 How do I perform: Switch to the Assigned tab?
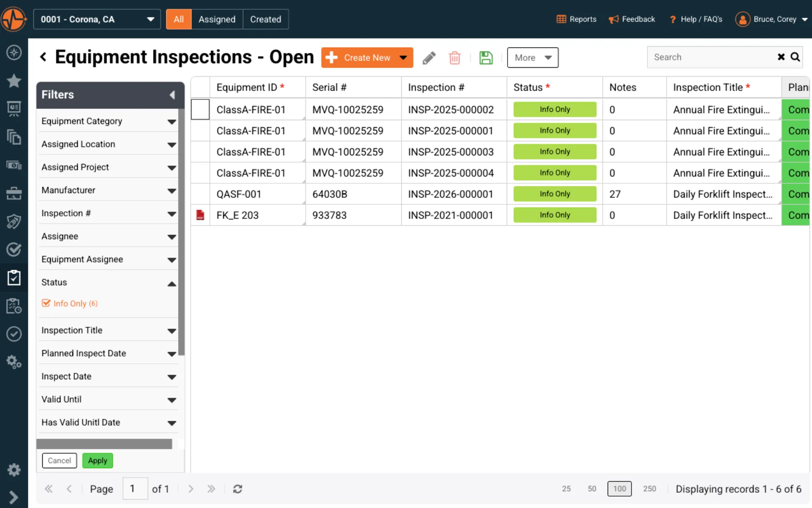point(217,19)
